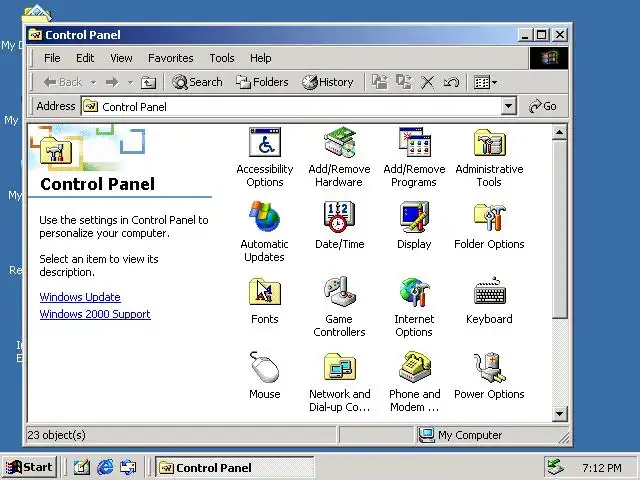Open the Edit menu
The height and width of the screenshot is (480, 640).
85,58
